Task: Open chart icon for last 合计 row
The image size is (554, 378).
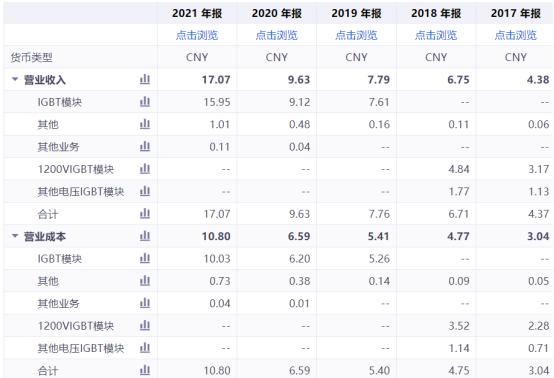Action: pos(145,370)
